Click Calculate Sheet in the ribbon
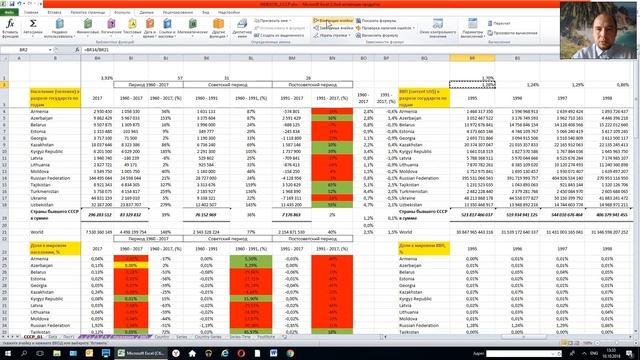This screenshot has height=360, width=640. [x=513, y=33]
